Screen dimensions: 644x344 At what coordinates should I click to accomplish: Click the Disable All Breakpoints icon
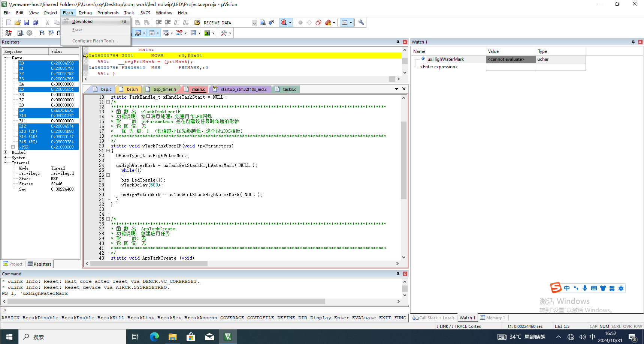[x=318, y=23]
